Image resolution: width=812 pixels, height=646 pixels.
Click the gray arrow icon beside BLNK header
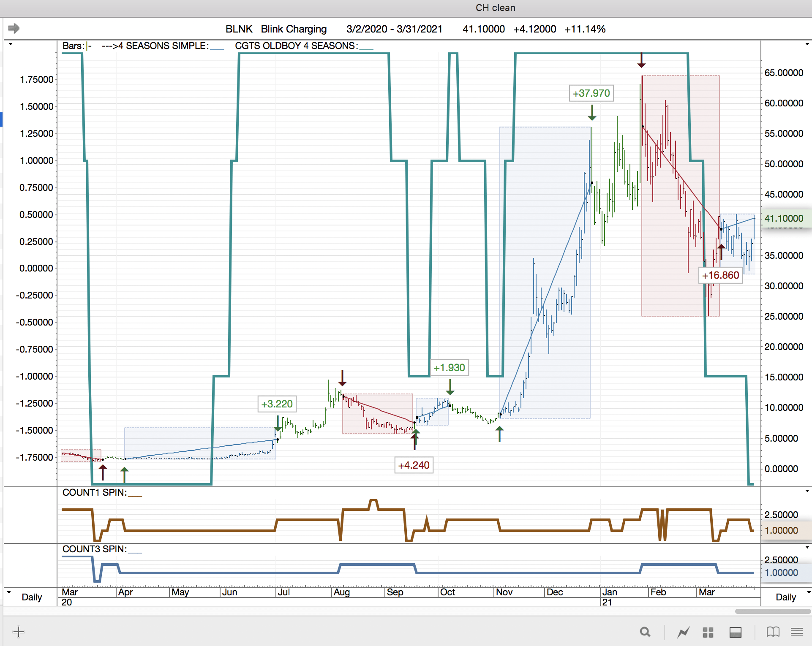pos(14,28)
